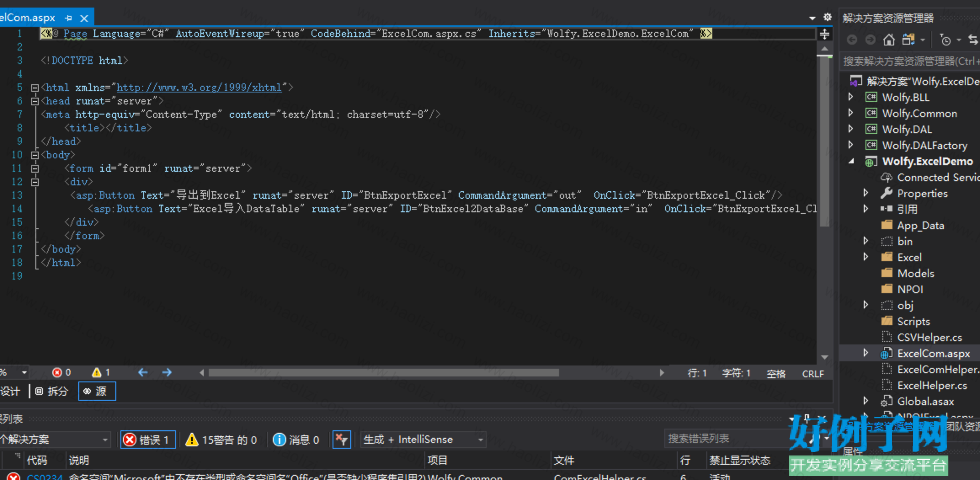Viewport: 980px width, 480px height.
Task: Open the solution scope dropdown
Action: point(55,440)
